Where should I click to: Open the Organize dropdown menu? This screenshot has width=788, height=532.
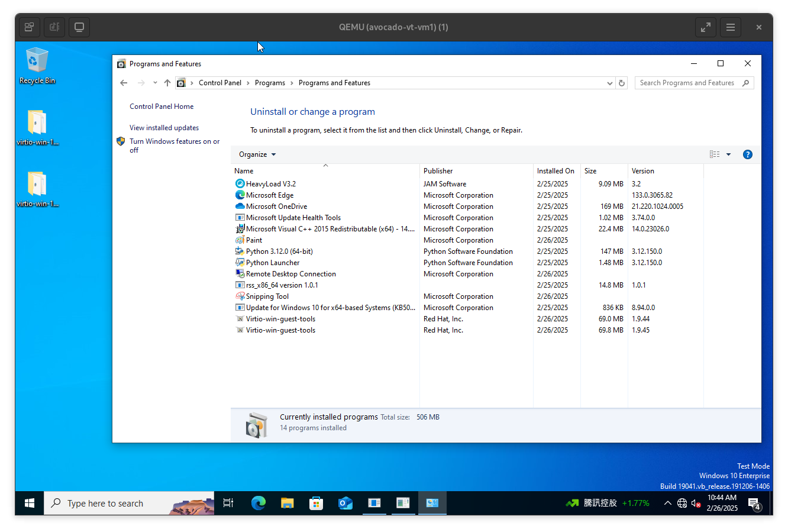257,154
